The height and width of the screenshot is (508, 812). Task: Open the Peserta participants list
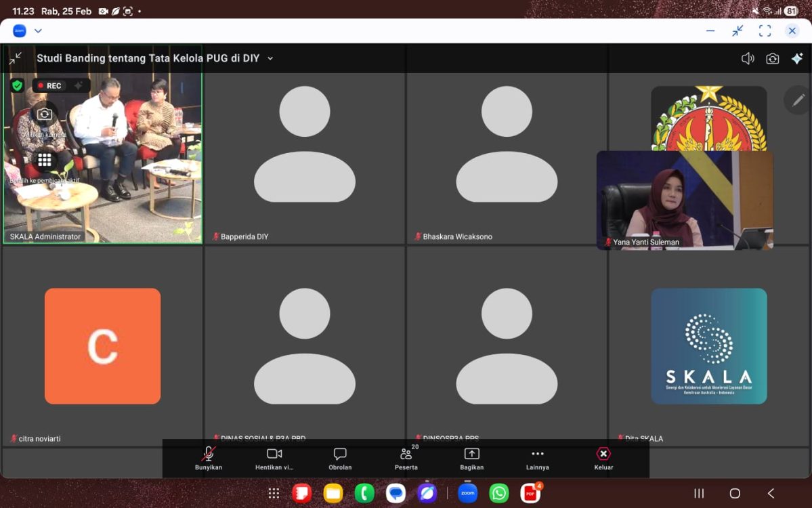pos(406,459)
